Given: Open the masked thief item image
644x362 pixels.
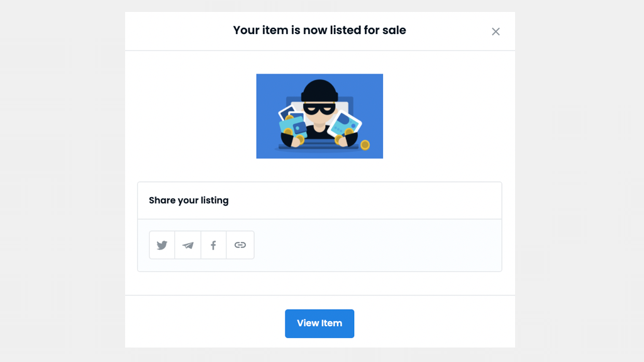Looking at the screenshot, I should [319, 116].
